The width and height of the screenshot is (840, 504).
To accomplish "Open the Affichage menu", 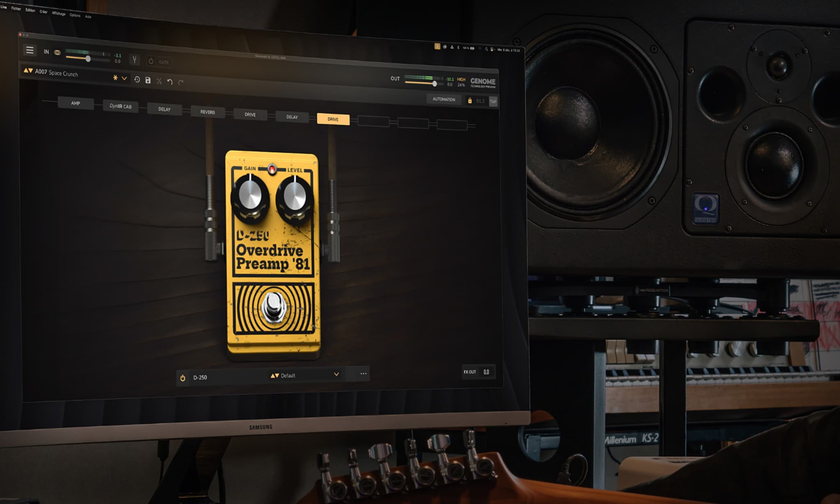I will (59, 14).
